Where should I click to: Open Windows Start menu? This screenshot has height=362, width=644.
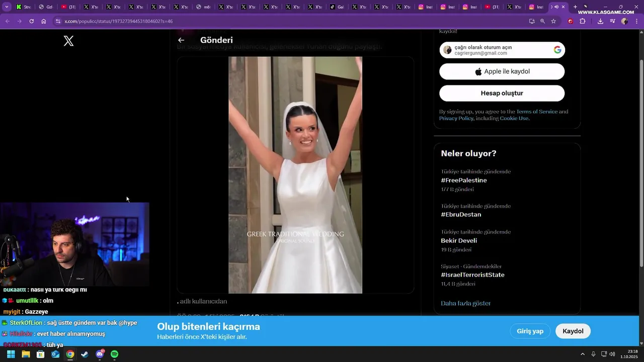point(11,354)
